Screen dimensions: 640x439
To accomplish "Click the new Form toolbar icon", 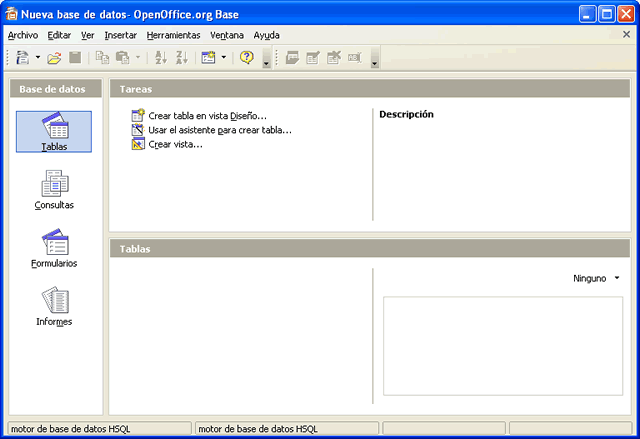I will coord(209,58).
